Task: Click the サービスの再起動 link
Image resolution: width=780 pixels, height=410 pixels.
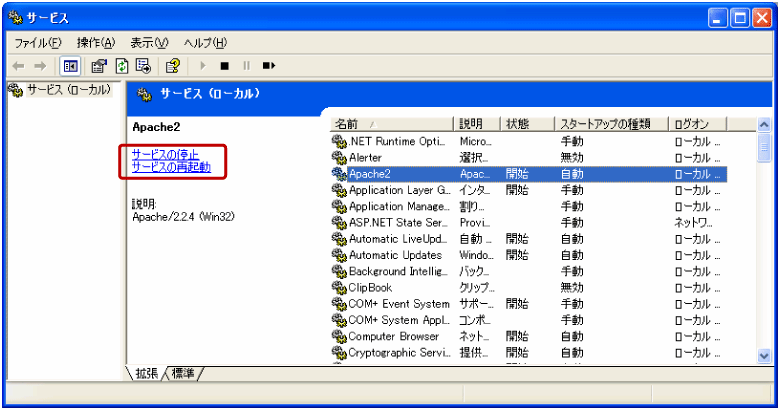Action: (171, 167)
